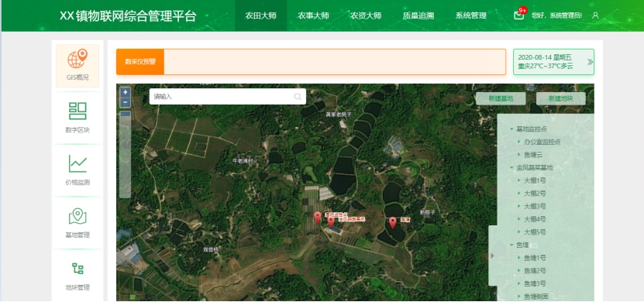
Task: Collapse the 基地监控点 tree node
Action: (x=511, y=129)
